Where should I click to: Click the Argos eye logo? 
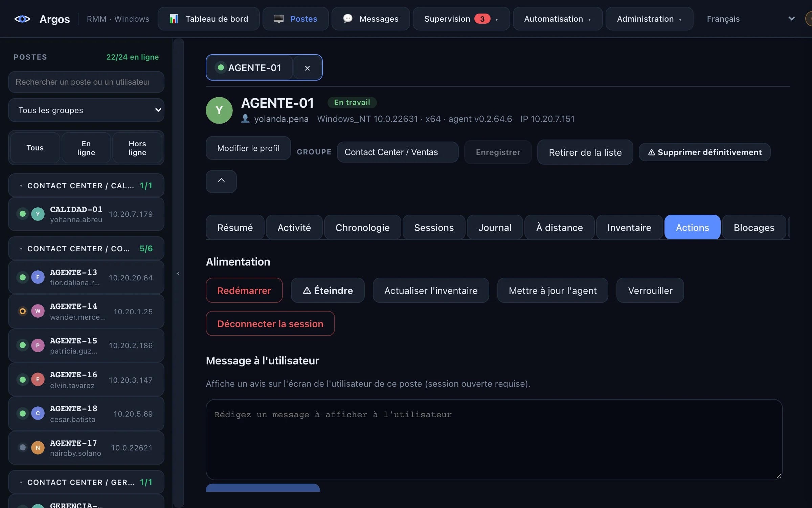[x=22, y=19]
